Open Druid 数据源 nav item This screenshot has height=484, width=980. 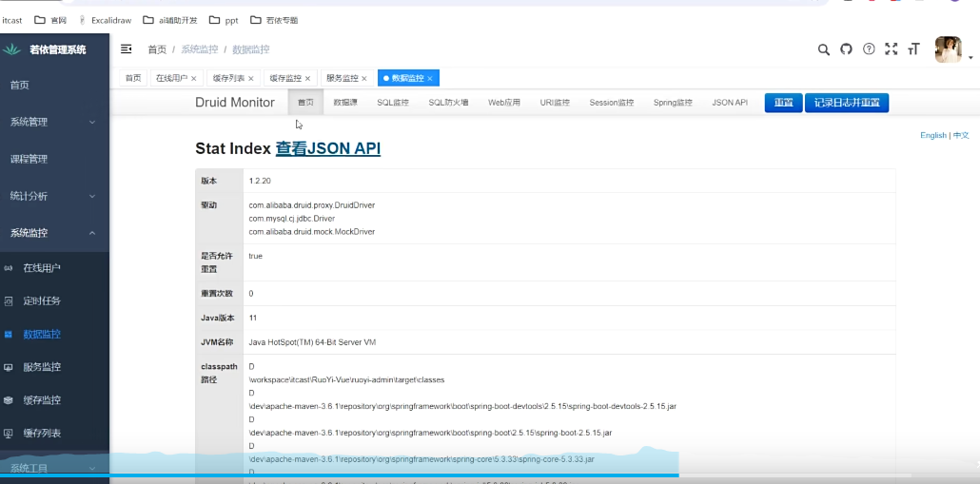click(x=345, y=103)
